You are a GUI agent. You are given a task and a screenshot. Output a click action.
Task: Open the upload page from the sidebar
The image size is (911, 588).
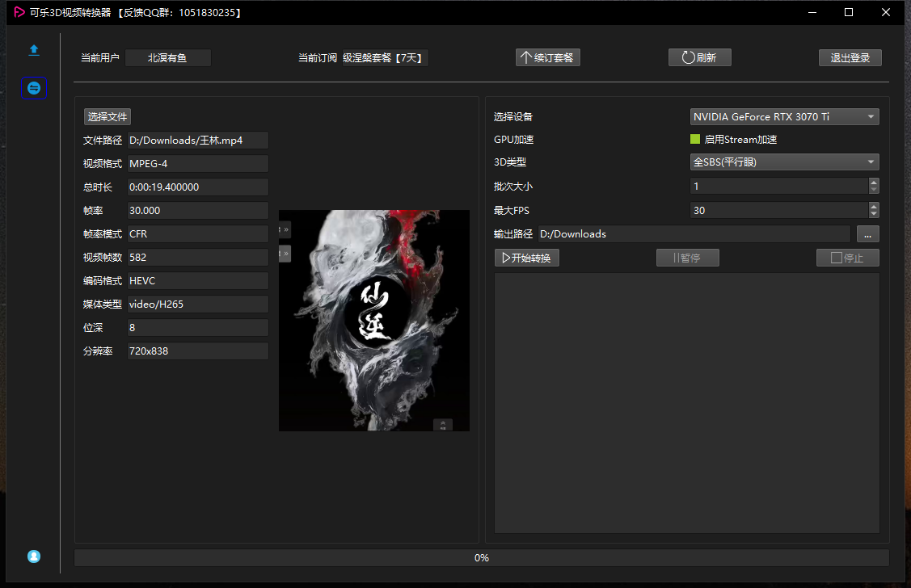(x=34, y=50)
